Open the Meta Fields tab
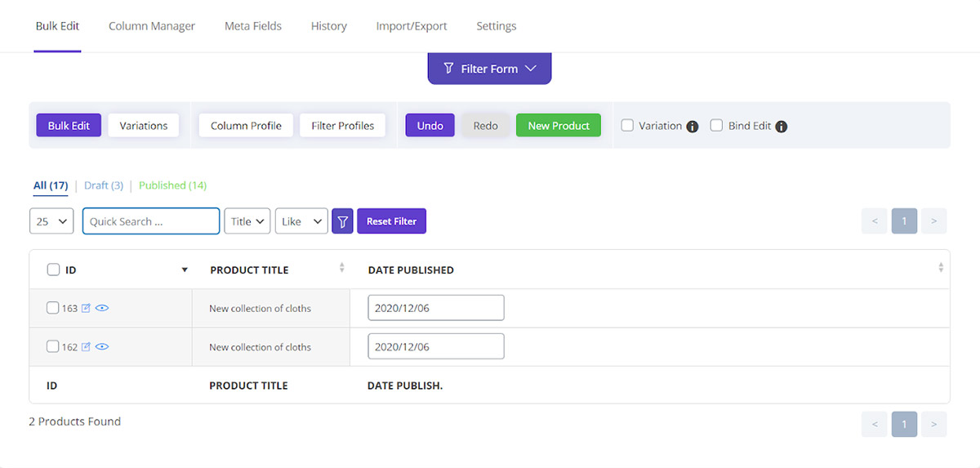This screenshot has width=980, height=468. pyautogui.click(x=253, y=26)
